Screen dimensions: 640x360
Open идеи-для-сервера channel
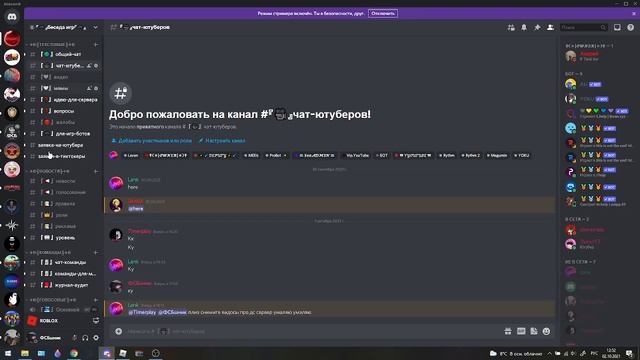click(64, 100)
